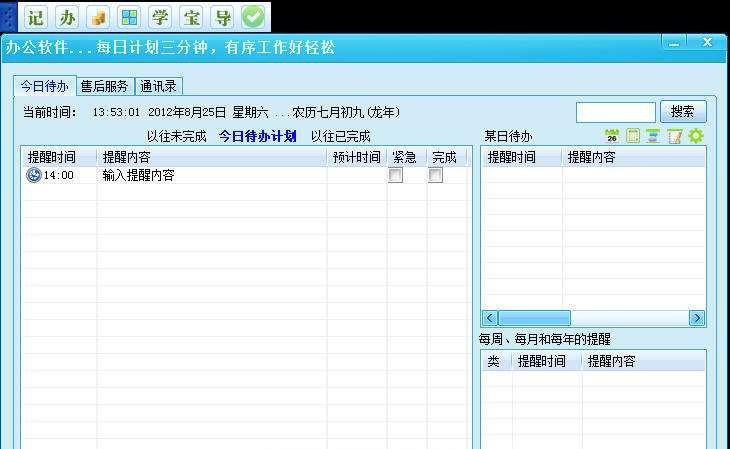Click the 提醒内容 header under 某日待办

634,157
